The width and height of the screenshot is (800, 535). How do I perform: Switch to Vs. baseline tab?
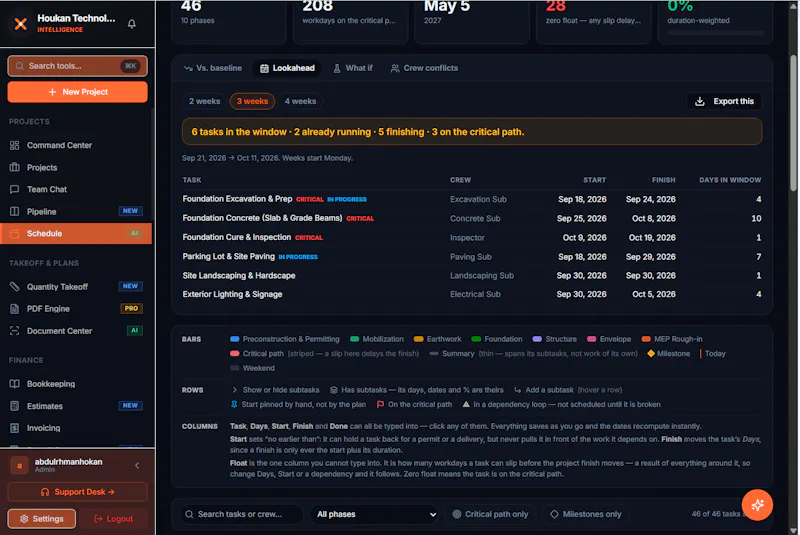click(x=213, y=68)
